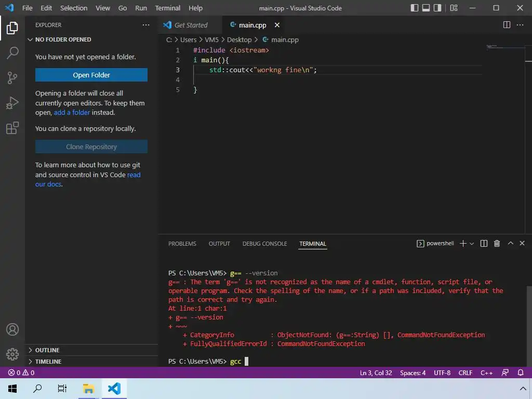Open the File menu
Screen dimensions: 532x399
pyautogui.click(x=28, y=8)
